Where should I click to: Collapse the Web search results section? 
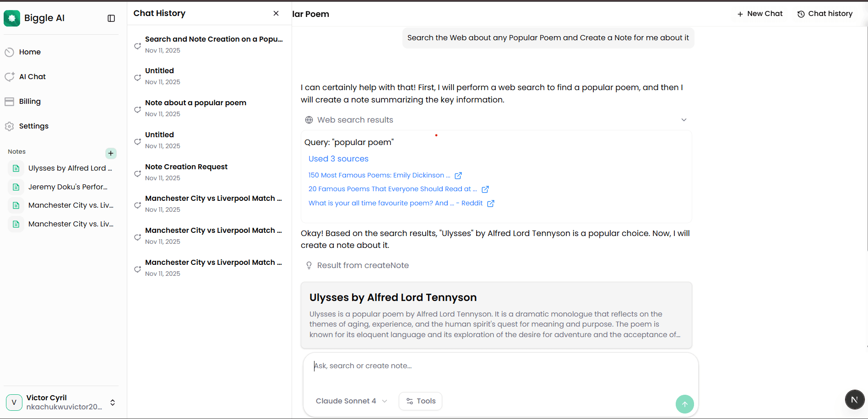(x=684, y=119)
